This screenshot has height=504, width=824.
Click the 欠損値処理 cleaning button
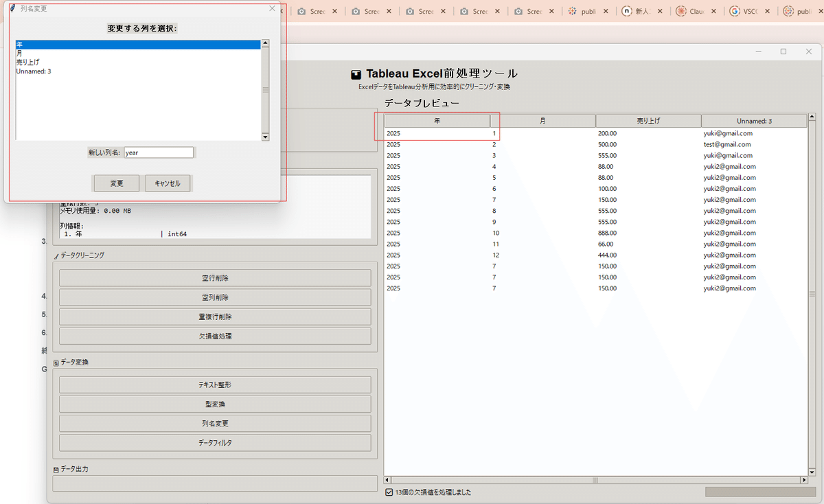pyautogui.click(x=215, y=336)
